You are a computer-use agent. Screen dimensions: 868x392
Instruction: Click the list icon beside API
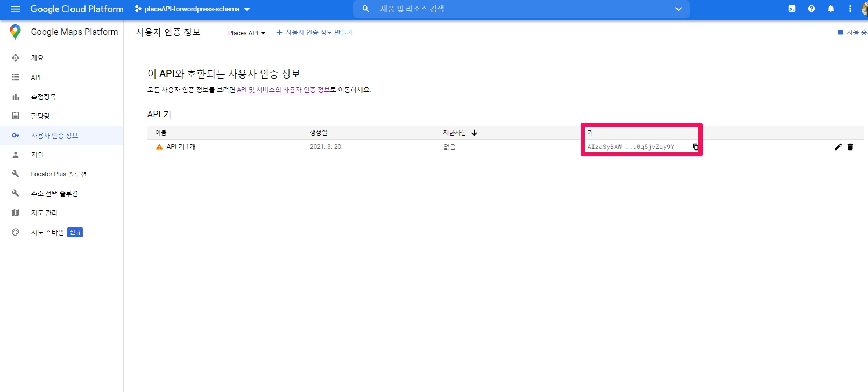(x=16, y=77)
